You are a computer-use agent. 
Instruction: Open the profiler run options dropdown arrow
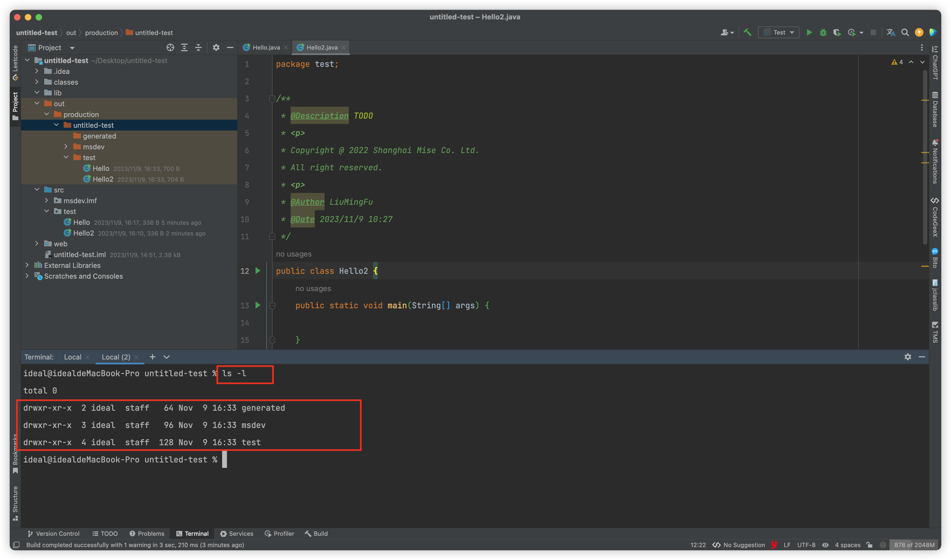coord(861,33)
